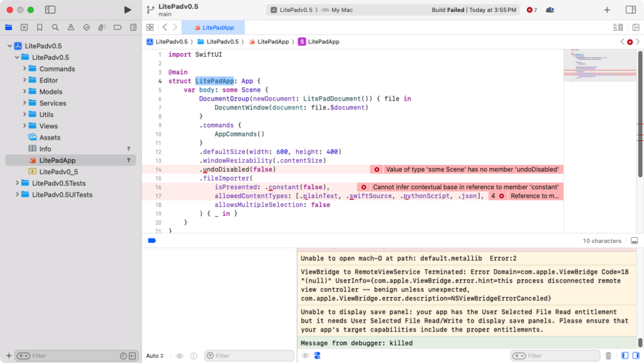644x363 pixels.
Task: Open the Auto variables scope dropdown
Action: [155, 356]
